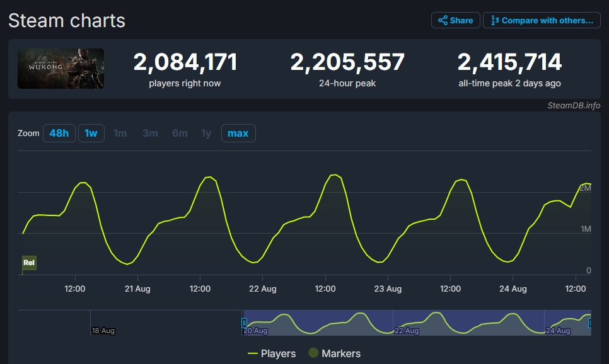Screen dimensions: 609x364
Task: Click the Share button
Action: pyautogui.click(x=456, y=20)
